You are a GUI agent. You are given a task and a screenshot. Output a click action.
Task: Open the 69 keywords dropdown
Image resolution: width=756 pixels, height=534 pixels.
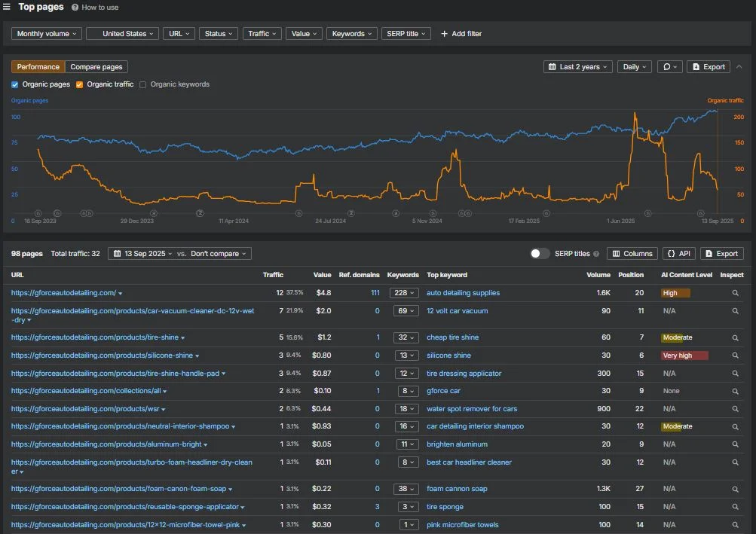tap(406, 311)
